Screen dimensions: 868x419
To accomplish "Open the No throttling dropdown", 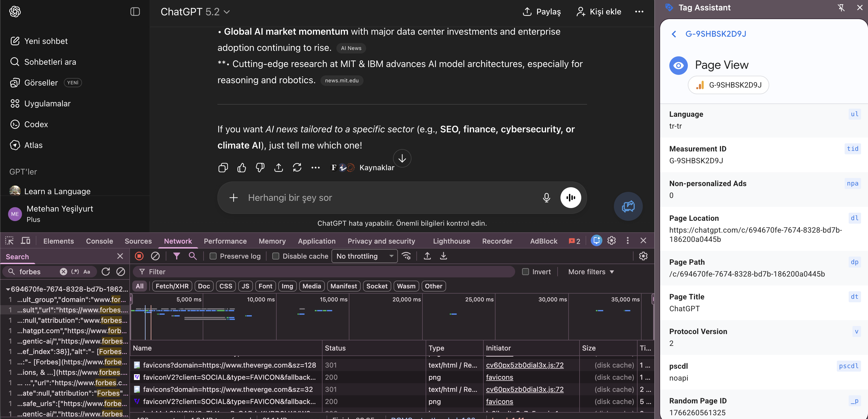I will coord(364,256).
